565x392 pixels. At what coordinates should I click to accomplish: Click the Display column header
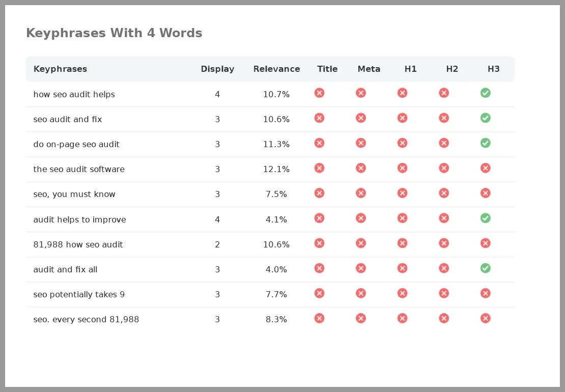pos(218,69)
